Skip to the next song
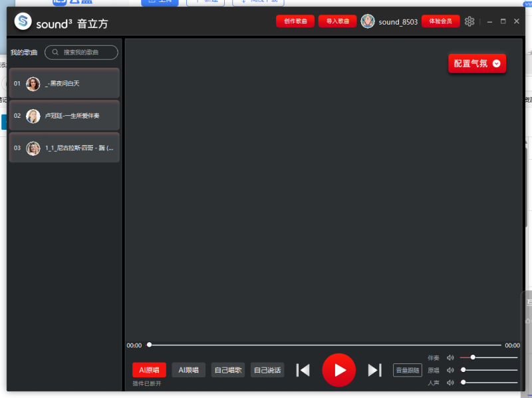This screenshot has width=532, height=398. 376,370
